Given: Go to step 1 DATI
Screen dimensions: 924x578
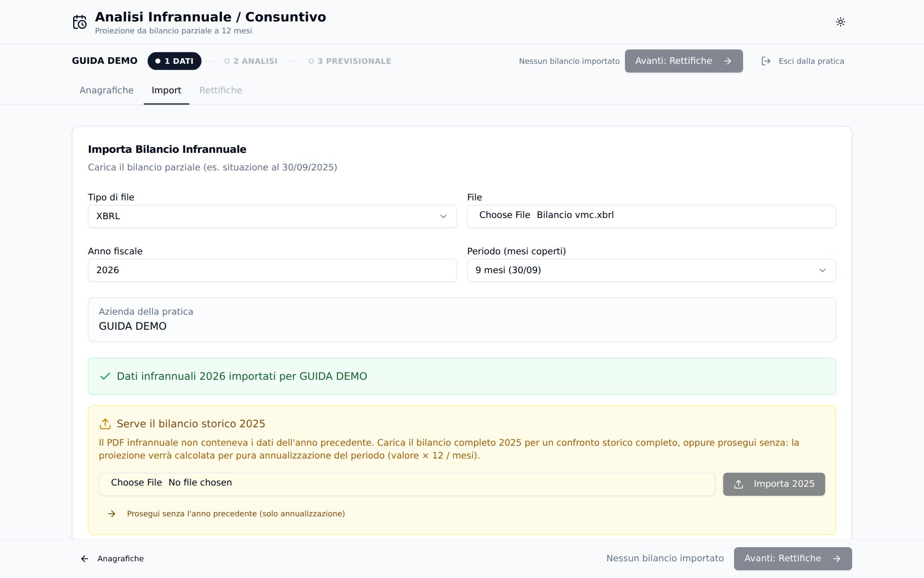Looking at the screenshot, I should pyautogui.click(x=175, y=61).
